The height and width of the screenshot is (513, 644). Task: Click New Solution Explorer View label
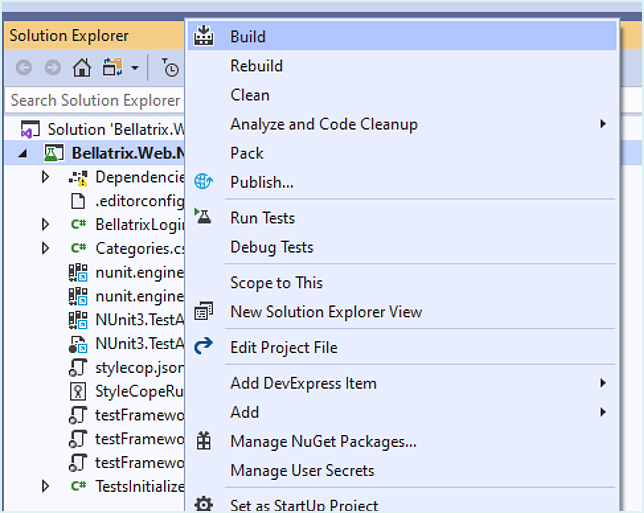[326, 312]
